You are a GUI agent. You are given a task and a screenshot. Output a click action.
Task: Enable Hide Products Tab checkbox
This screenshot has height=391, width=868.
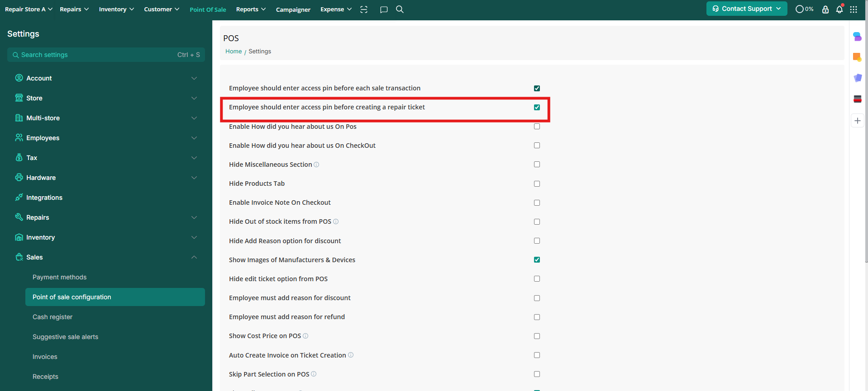pyautogui.click(x=537, y=184)
